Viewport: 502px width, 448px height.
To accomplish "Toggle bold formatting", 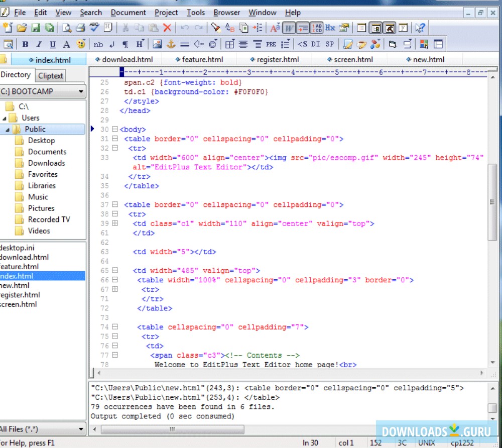I will tap(24, 44).
